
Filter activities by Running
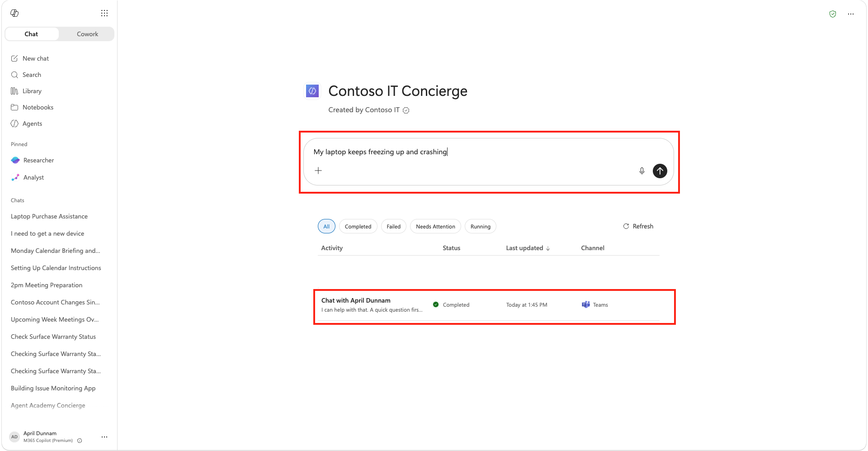[481, 227]
